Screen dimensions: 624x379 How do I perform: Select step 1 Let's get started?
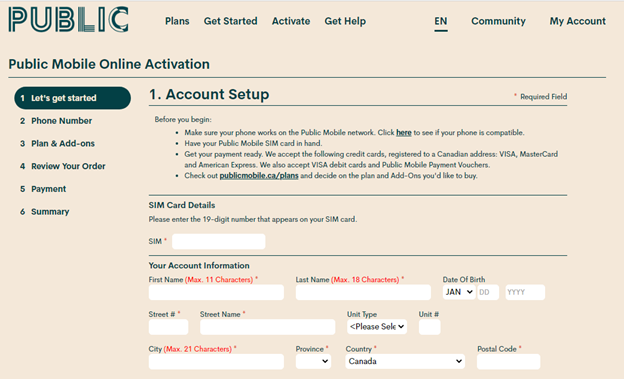(72, 98)
